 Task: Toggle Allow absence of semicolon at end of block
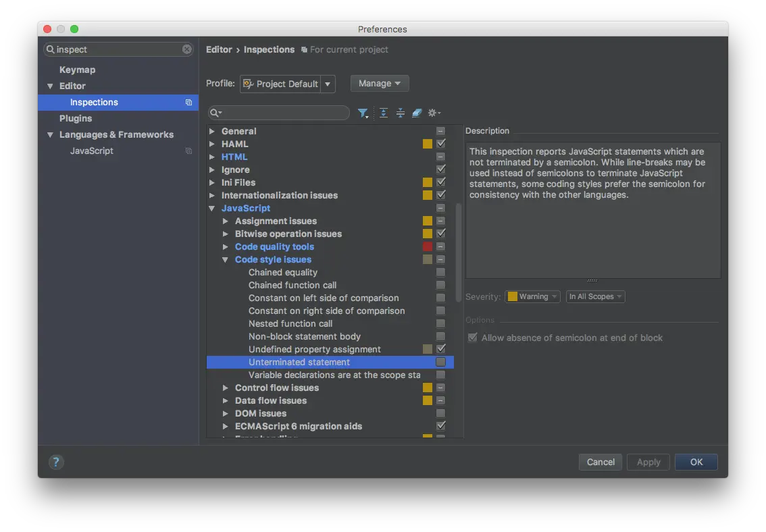[473, 338]
